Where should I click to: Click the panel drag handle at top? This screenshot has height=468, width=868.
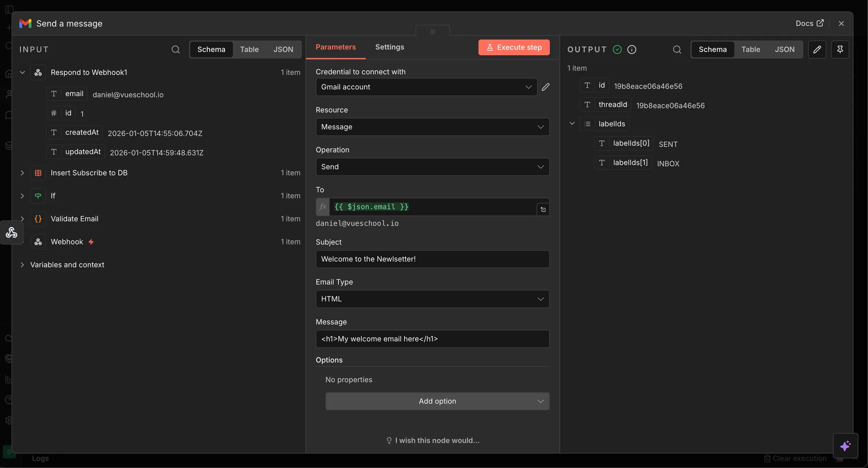click(433, 31)
